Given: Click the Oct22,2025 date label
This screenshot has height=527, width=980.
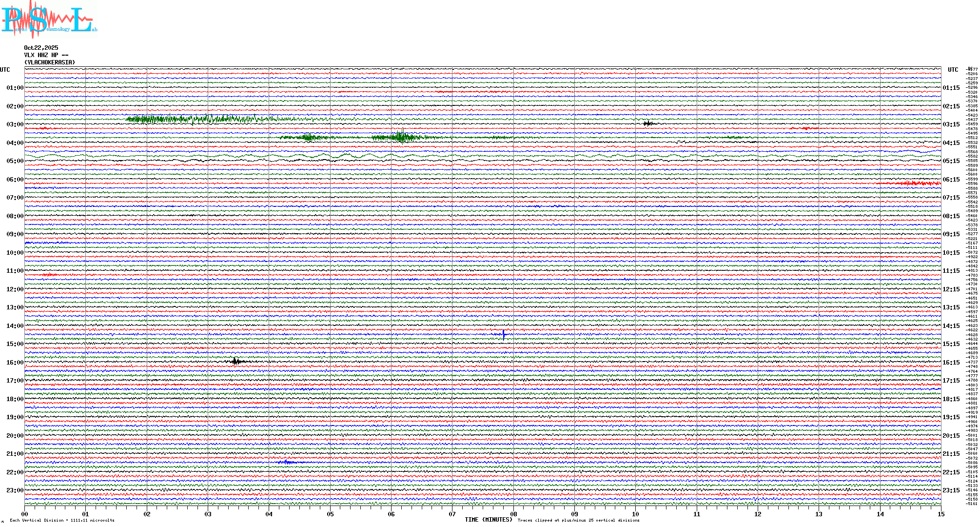Looking at the screenshot, I should [41, 48].
